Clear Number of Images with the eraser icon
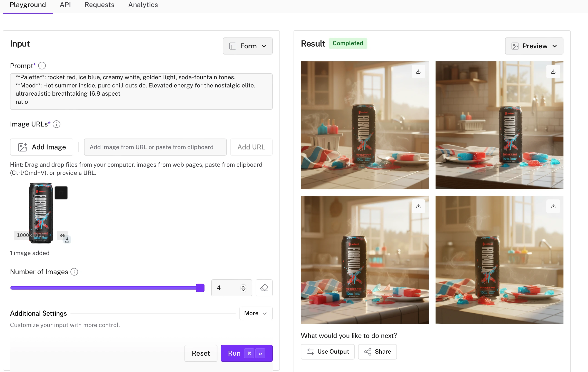 click(264, 288)
